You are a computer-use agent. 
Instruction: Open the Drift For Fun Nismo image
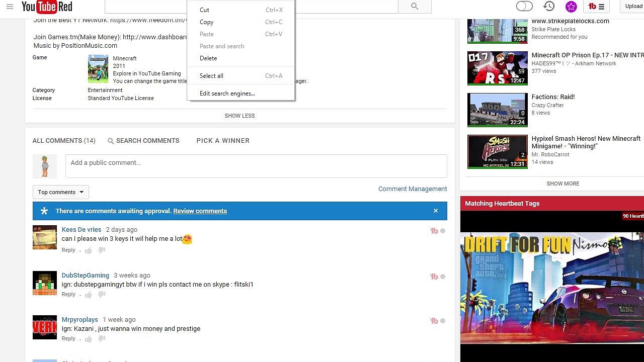552,289
